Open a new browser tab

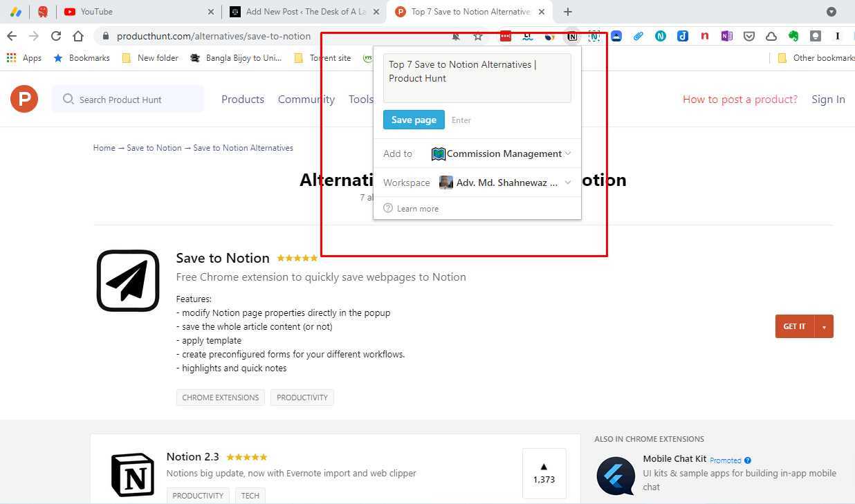click(x=568, y=12)
